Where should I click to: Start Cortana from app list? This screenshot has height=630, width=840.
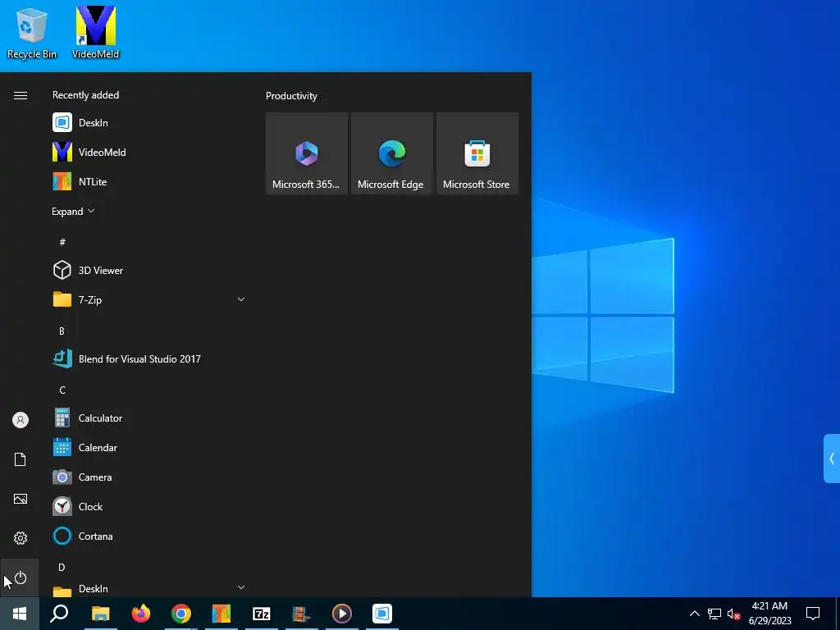[149, 536]
